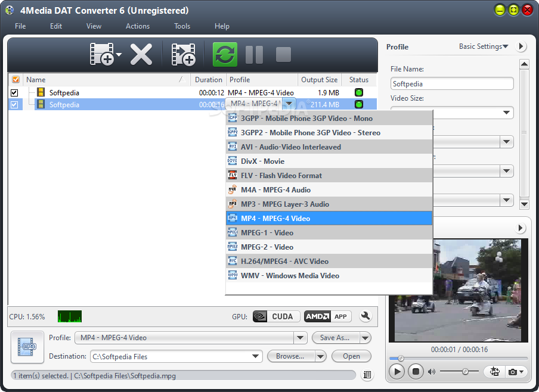Image resolution: width=539 pixels, height=392 pixels.
Task: Expand the Profile panel arrow button
Action: [521, 46]
